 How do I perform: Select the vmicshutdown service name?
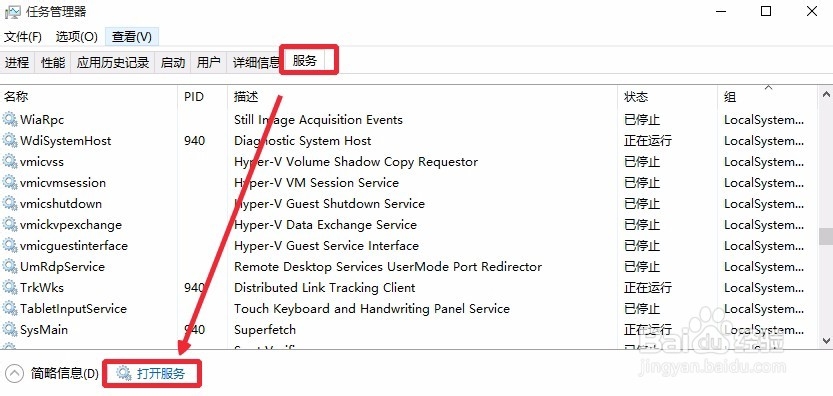pyautogui.click(x=61, y=204)
